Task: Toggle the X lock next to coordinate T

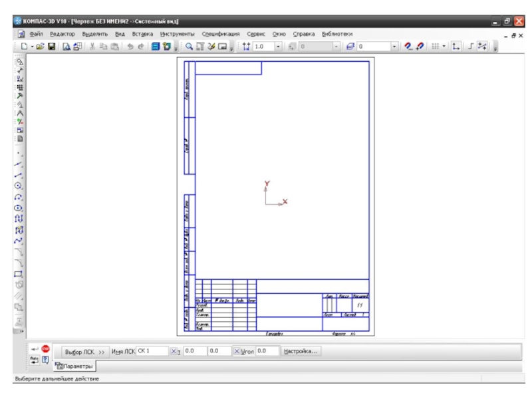Action: pyautogui.click(x=174, y=351)
